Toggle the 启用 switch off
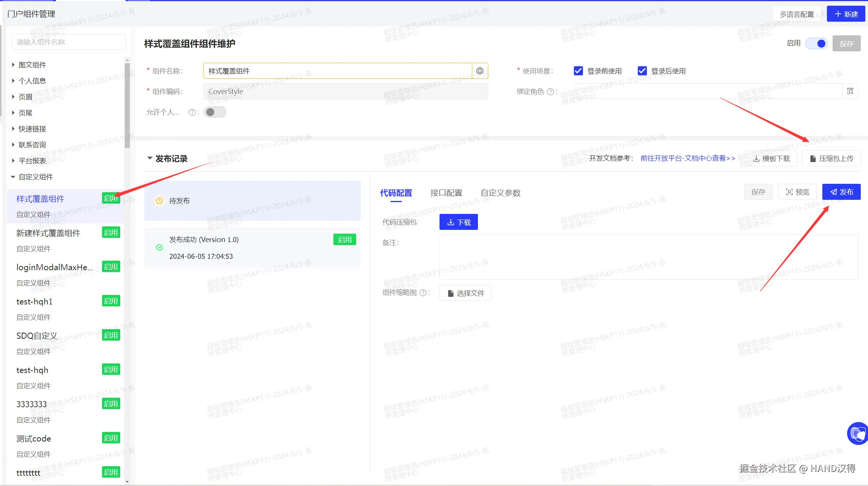 [x=817, y=43]
